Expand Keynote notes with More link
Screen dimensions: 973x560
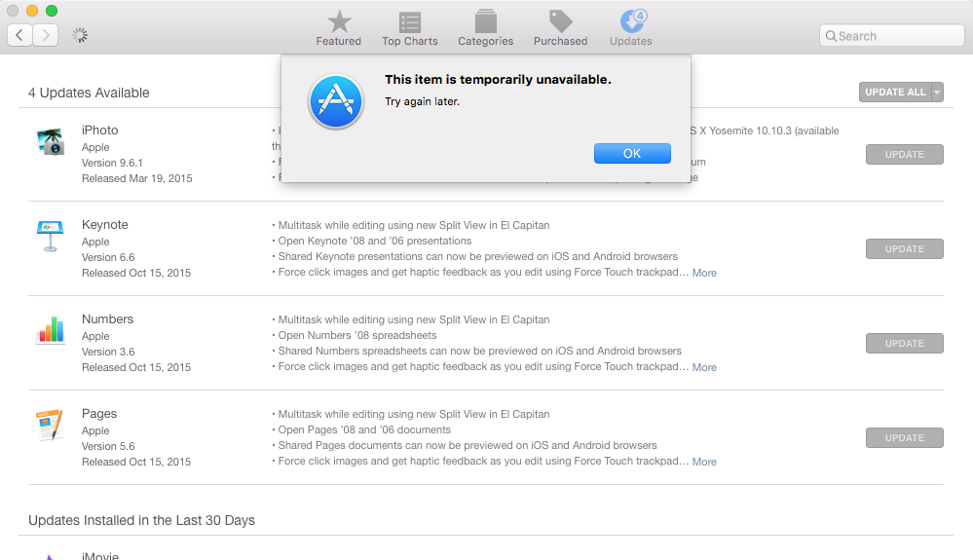(x=704, y=273)
